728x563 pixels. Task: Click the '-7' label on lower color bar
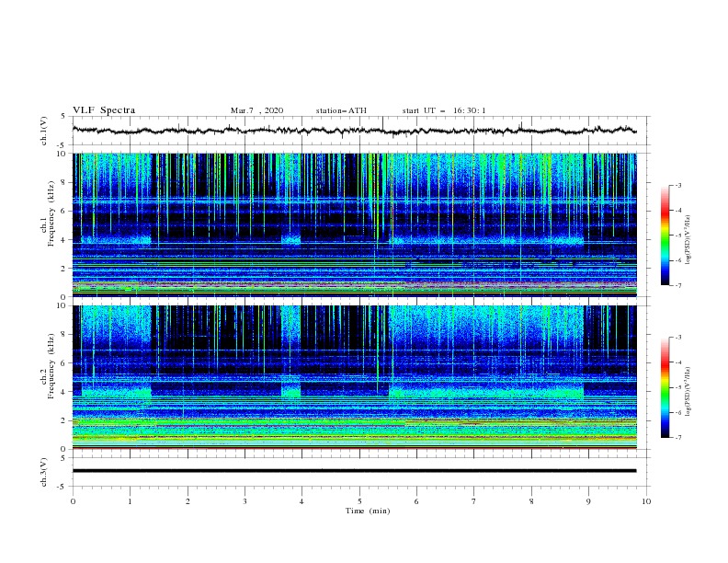pyautogui.click(x=677, y=438)
